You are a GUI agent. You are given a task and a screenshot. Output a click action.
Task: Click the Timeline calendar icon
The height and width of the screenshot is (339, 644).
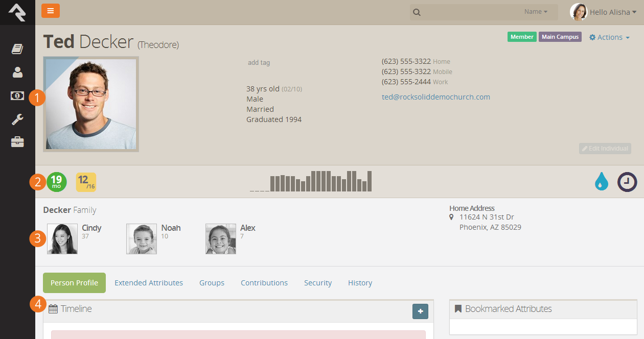pyautogui.click(x=53, y=309)
